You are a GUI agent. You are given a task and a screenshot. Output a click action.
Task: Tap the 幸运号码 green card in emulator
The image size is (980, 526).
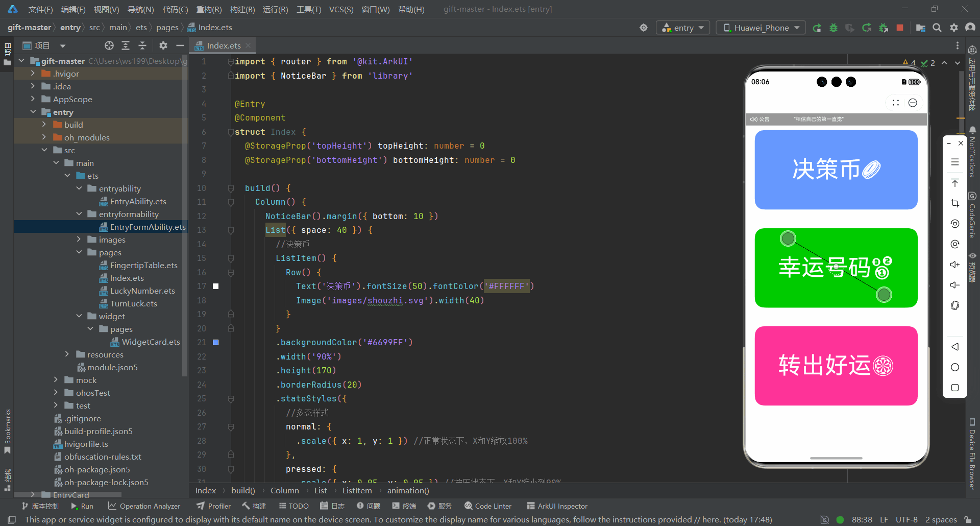coord(836,268)
